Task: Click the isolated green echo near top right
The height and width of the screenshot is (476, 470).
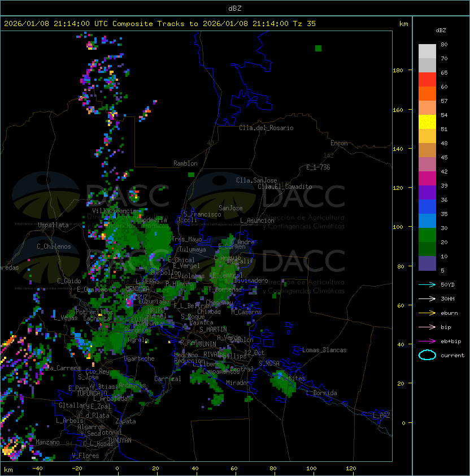Action: [318, 48]
